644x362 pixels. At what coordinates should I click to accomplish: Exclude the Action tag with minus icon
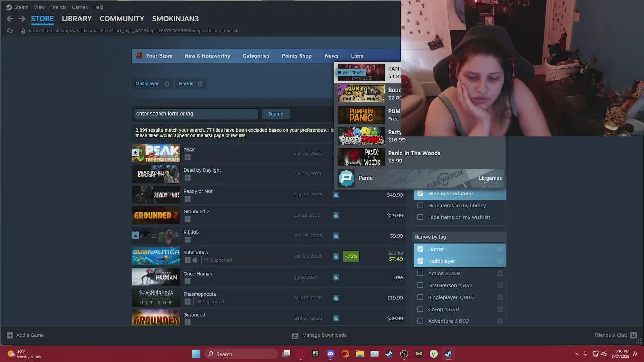click(x=500, y=274)
